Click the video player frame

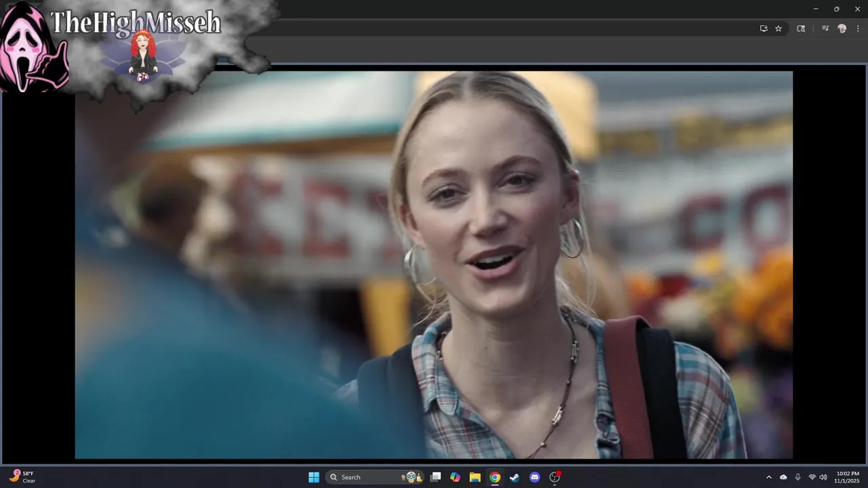[x=434, y=265]
